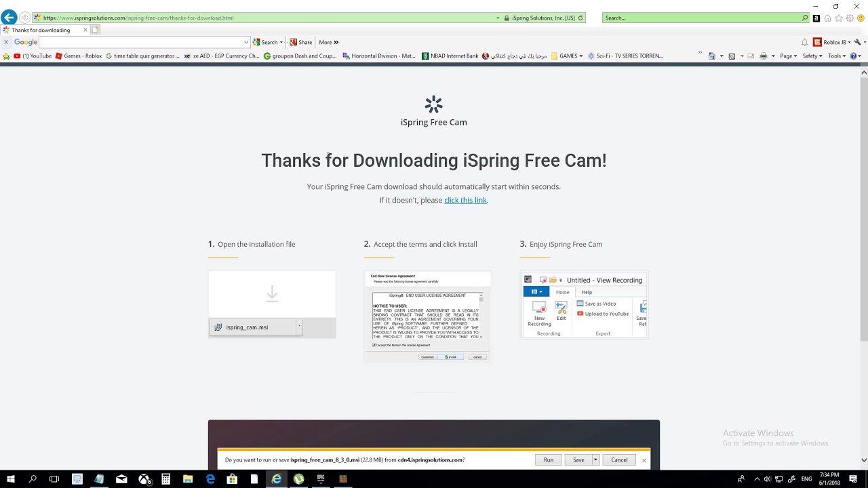The image size is (868, 488).
Task: Open the Windows Start menu
Action: [x=11, y=479]
